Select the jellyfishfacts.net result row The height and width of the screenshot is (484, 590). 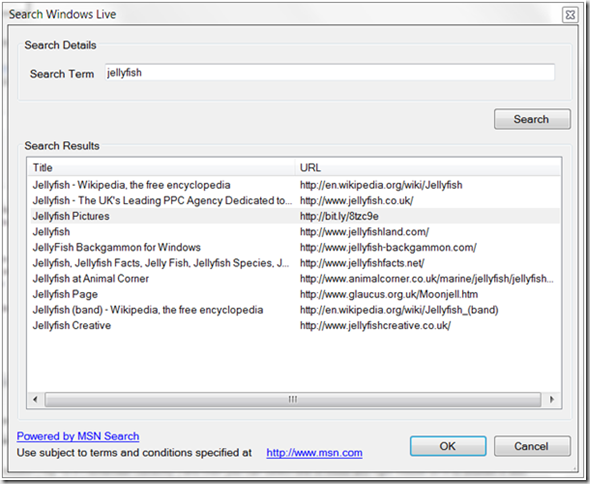coord(294,263)
